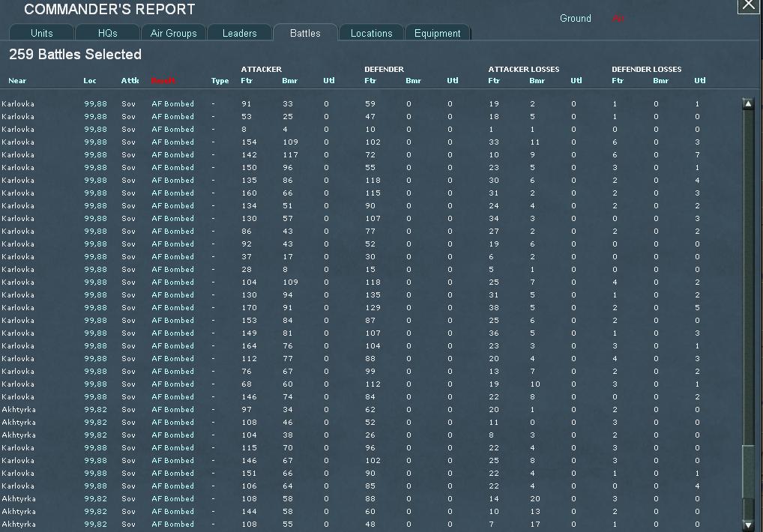Screen dimensions: 763x532
Task: Switch to the Locations tab
Action: [371, 32]
